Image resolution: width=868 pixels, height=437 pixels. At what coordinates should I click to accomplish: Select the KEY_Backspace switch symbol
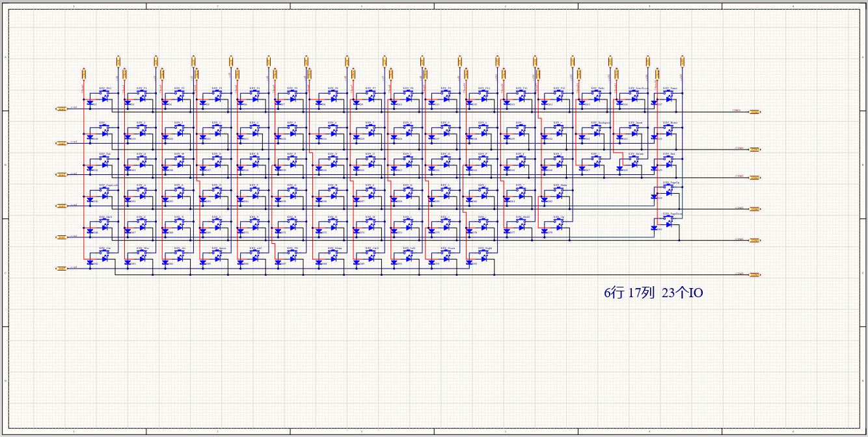pos(595,127)
